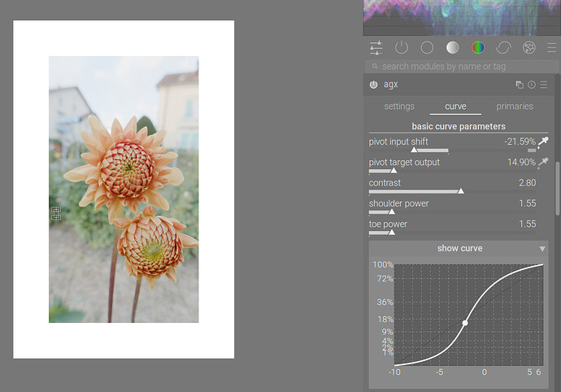Screen dimensions: 561x392
Task: Click agx module info circle icon
Action: click(x=532, y=85)
